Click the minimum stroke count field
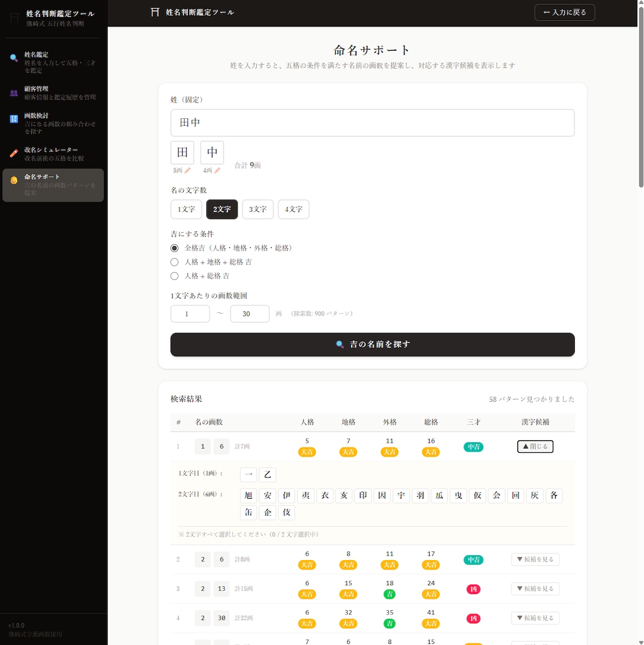This screenshot has height=645, width=644. 191,314
